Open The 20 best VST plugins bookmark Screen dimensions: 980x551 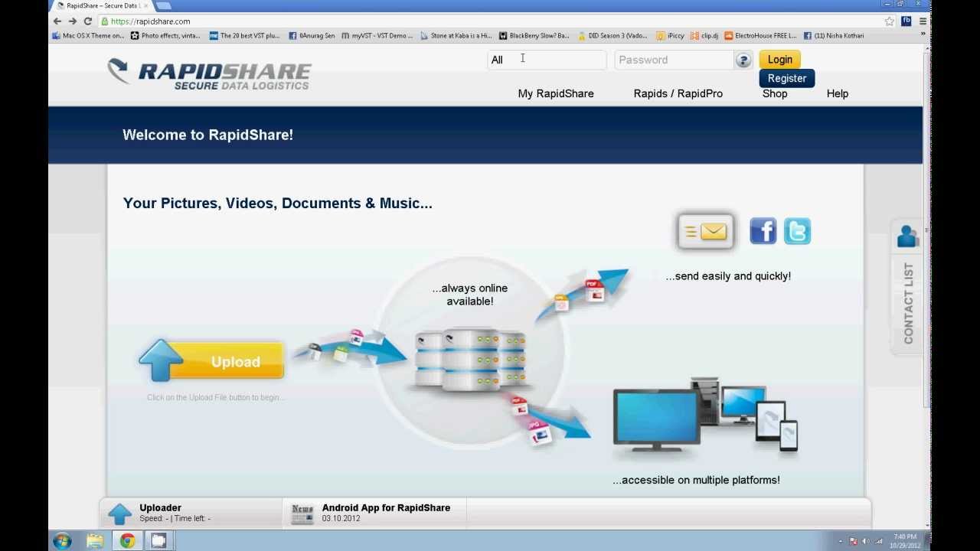(244, 35)
